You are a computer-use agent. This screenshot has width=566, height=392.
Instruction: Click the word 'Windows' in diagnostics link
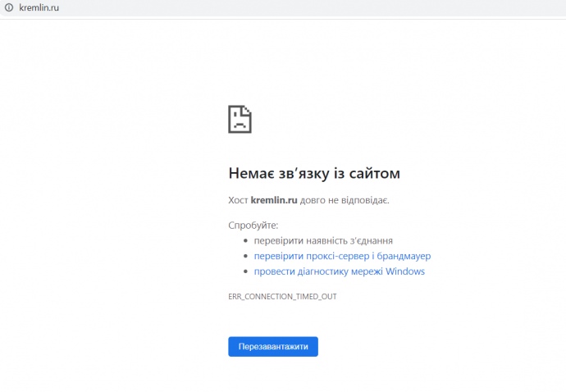(x=404, y=271)
